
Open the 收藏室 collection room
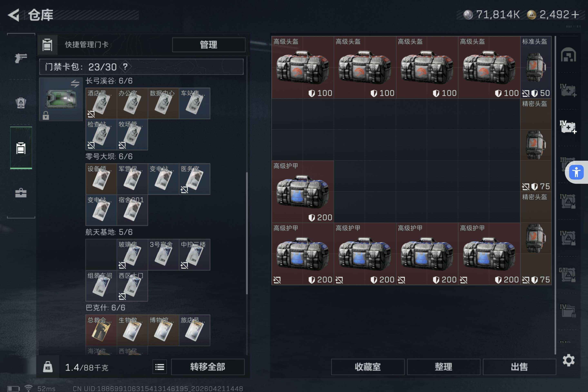(367, 367)
